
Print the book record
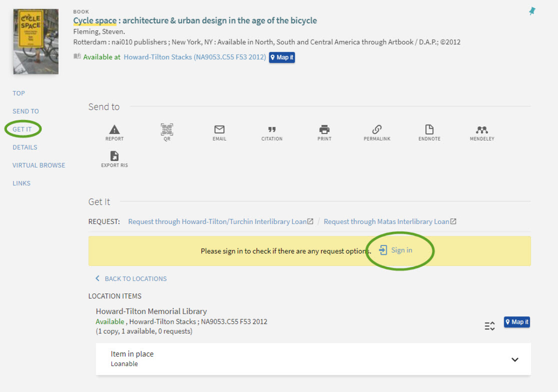pos(324,130)
